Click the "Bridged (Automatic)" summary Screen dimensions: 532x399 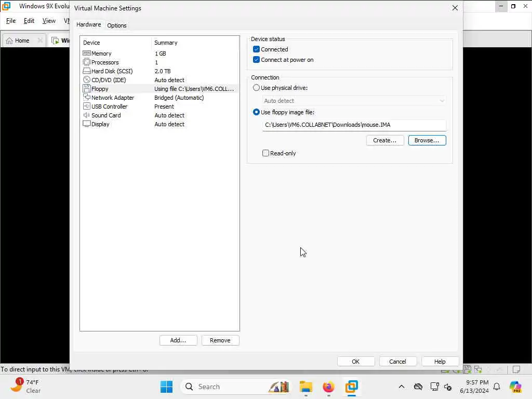179,98
